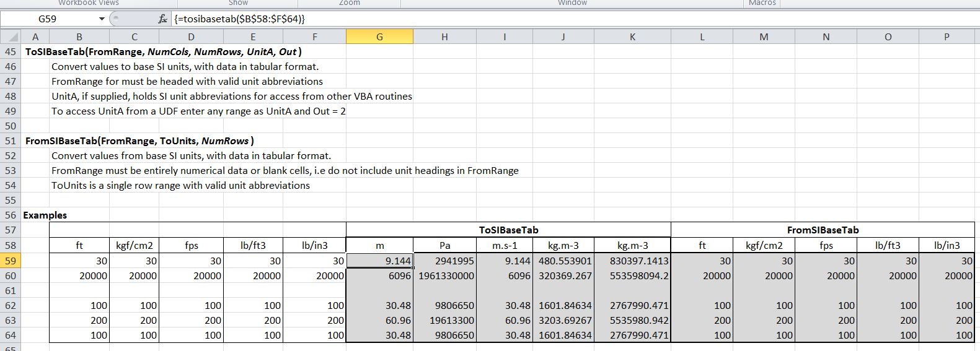This screenshot has height=351, width=980.
Task: Click the Pa unit header cell
Action: tap(444, 246)
